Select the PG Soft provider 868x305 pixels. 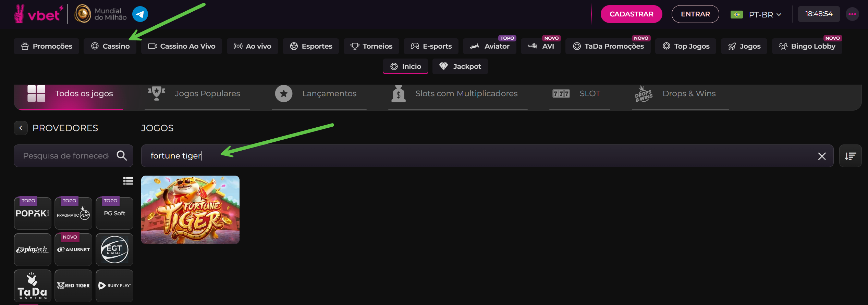[x=114, y=213]
